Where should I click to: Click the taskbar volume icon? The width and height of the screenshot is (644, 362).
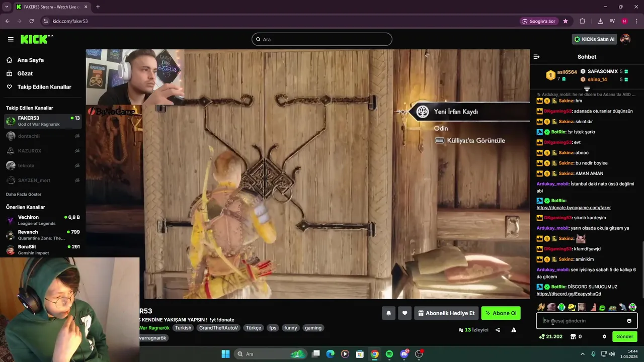point(612,354)
